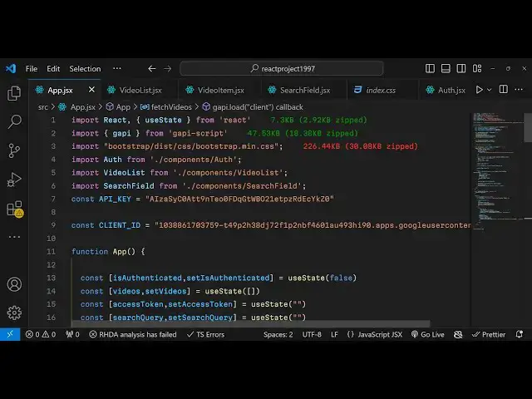Screen dimensions: 532x399
Task: Split the editor to the right
Action: [504, 90]
